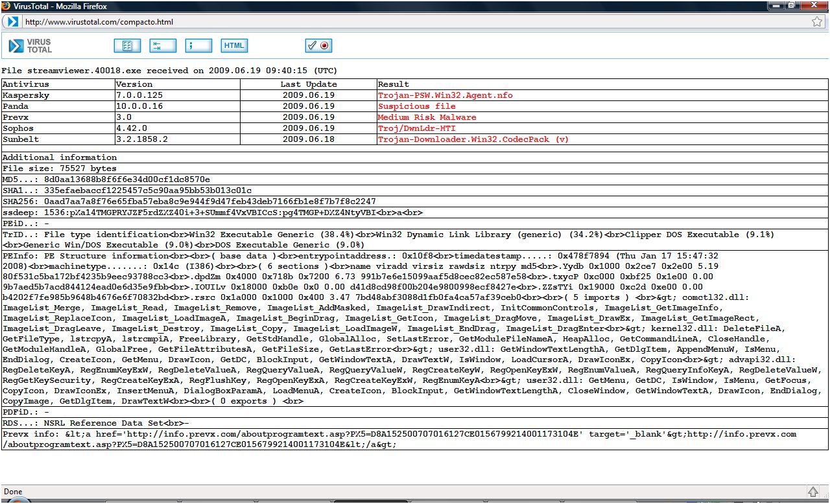Image resolution: width=830 pixels, height=504 pixels.
Task: Click the 'Additional information' row
Action: pyautogui.click(x=415, y=157)
